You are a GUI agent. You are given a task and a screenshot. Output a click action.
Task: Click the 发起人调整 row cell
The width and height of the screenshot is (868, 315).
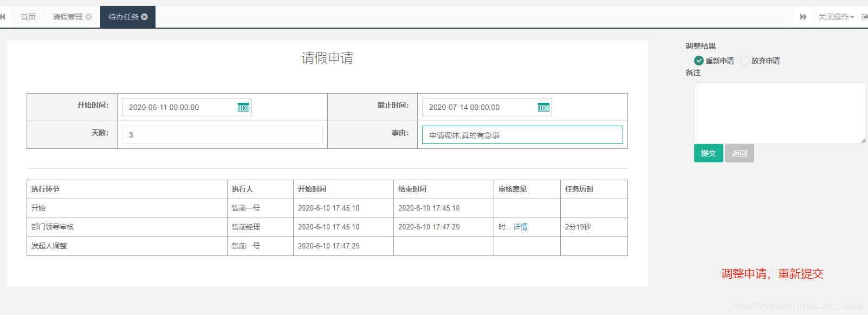[127, 246]
